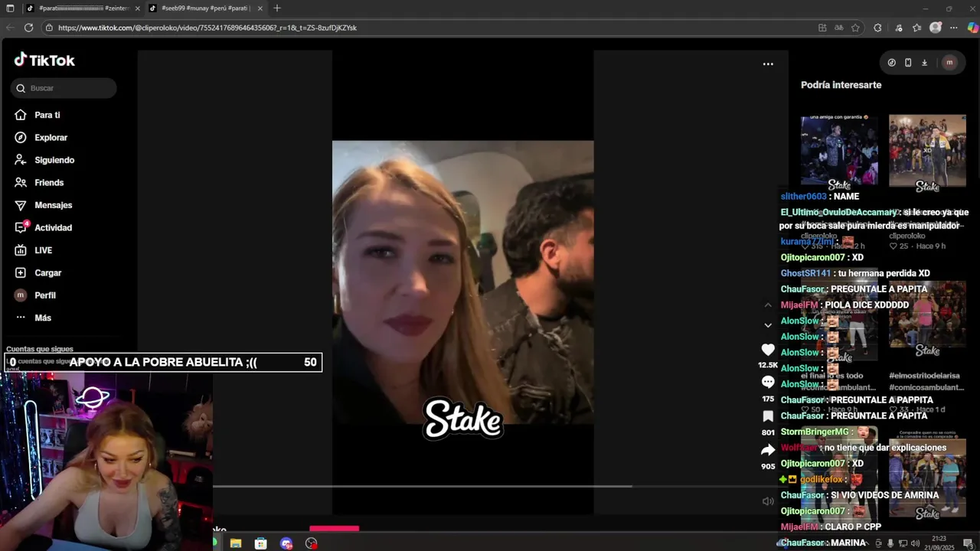Viewport: 980px width, 551px height.
Task: Open the browser profile avatar
Action: pos(935,28)
